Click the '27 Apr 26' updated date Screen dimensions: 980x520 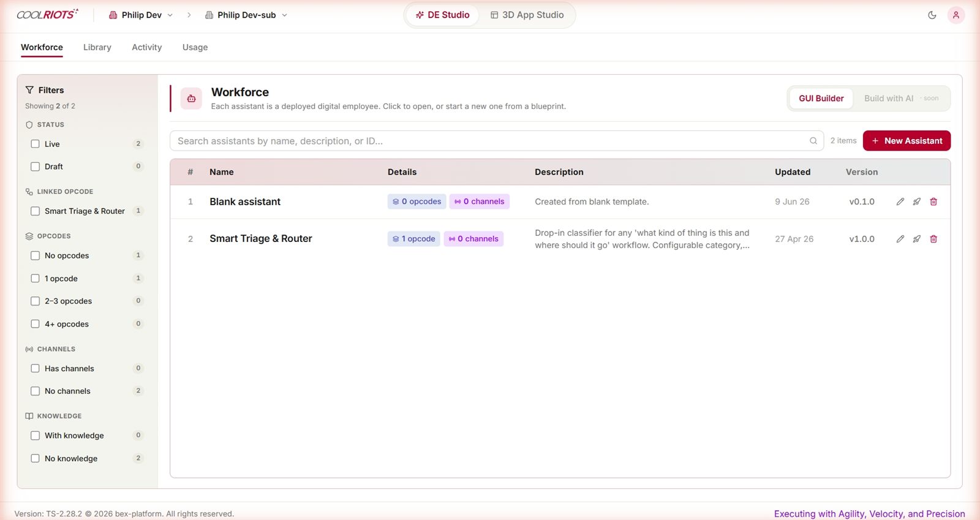click(794, 239)
